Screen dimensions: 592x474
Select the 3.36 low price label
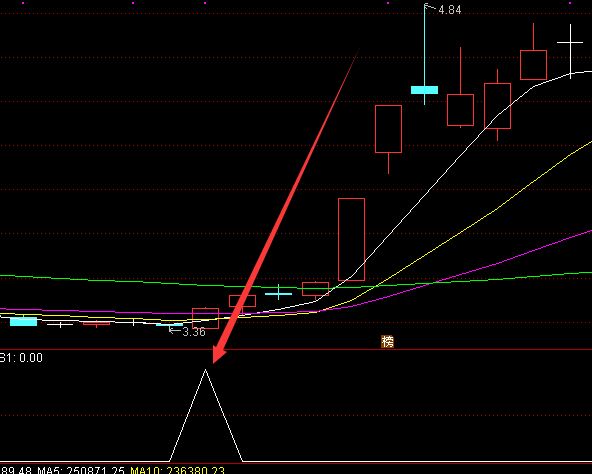coord(194,332)
